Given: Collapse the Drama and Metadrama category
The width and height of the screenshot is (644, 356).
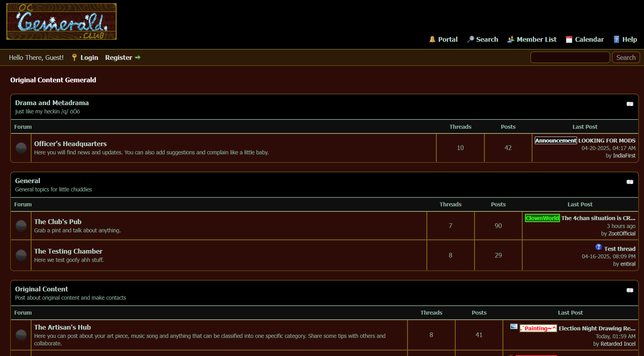Looking at the screenshot, I should (630, 104).
